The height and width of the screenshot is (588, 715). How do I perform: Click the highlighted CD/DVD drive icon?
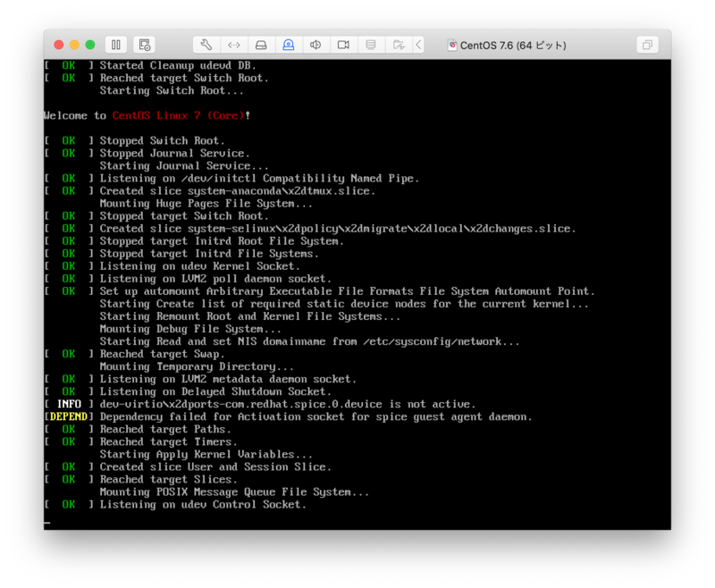click(x=288, y=45)
